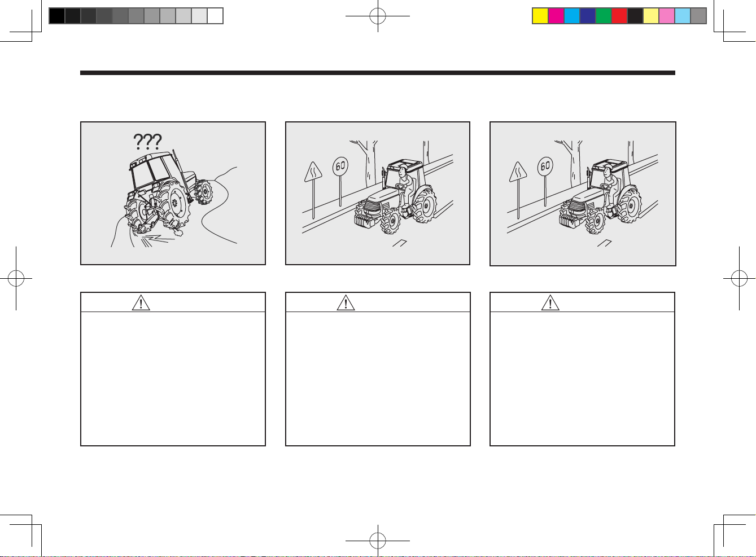The image size is (756, 557).
Task: Pick the yellow swatch in the color bar
Action: (540, 16)
